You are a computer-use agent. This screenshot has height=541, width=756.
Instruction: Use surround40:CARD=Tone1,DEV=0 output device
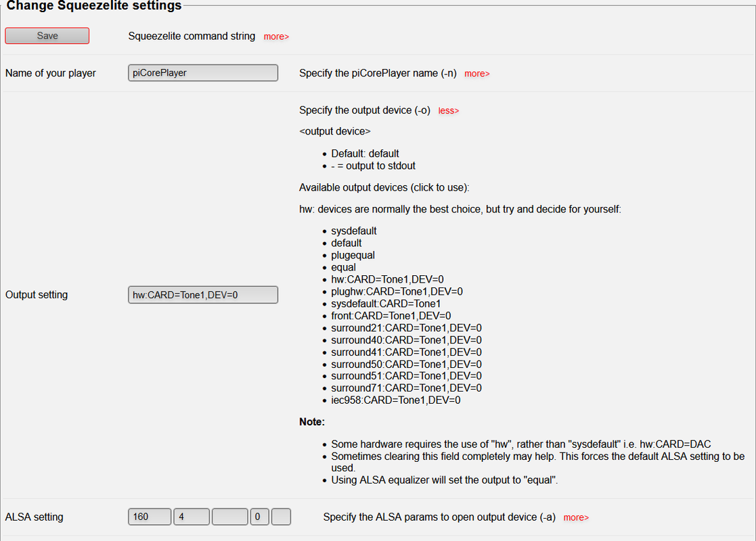407,340
